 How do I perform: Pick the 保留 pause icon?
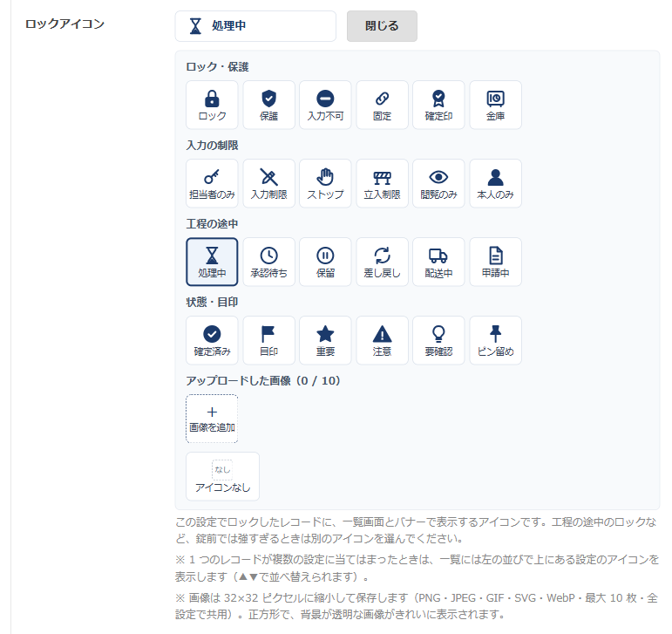325,262
